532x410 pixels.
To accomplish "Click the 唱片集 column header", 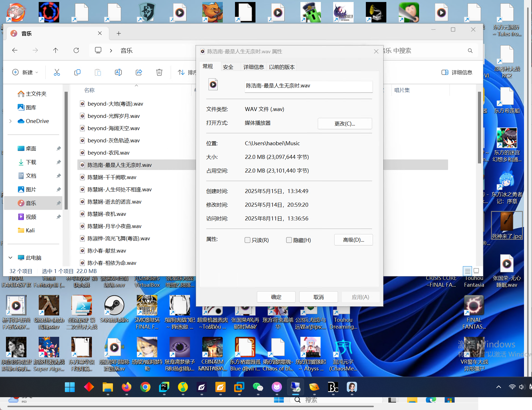I will 402,90.
